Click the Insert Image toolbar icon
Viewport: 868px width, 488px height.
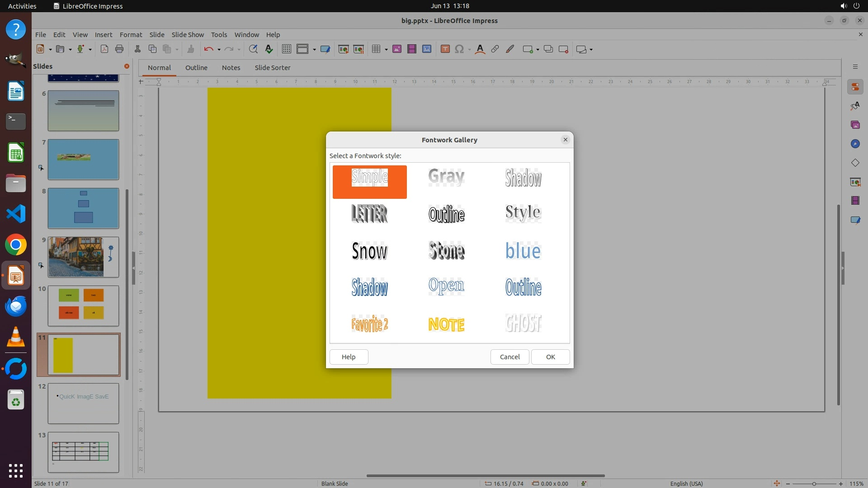point(397,49)
